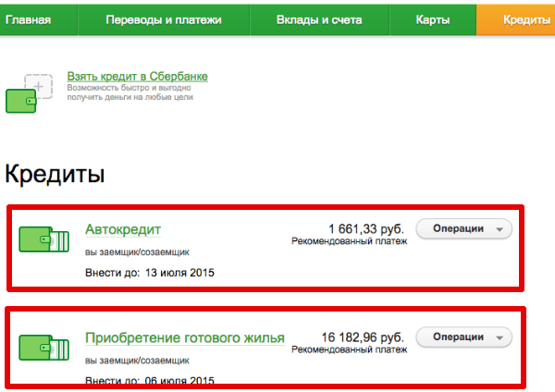Expand Операции dropdown for the housing loan
555x392 pixels.
(x=464, y=337)
